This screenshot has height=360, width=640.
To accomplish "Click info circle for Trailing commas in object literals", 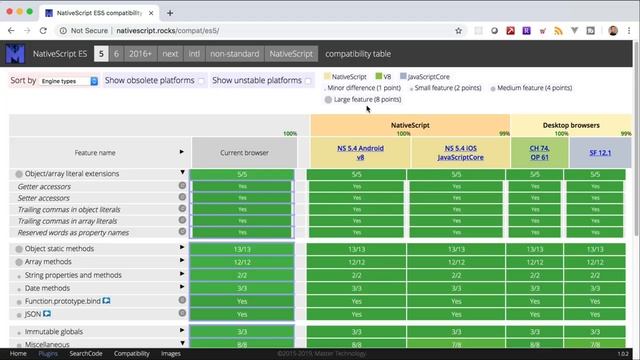I will (x=182, y=208).
